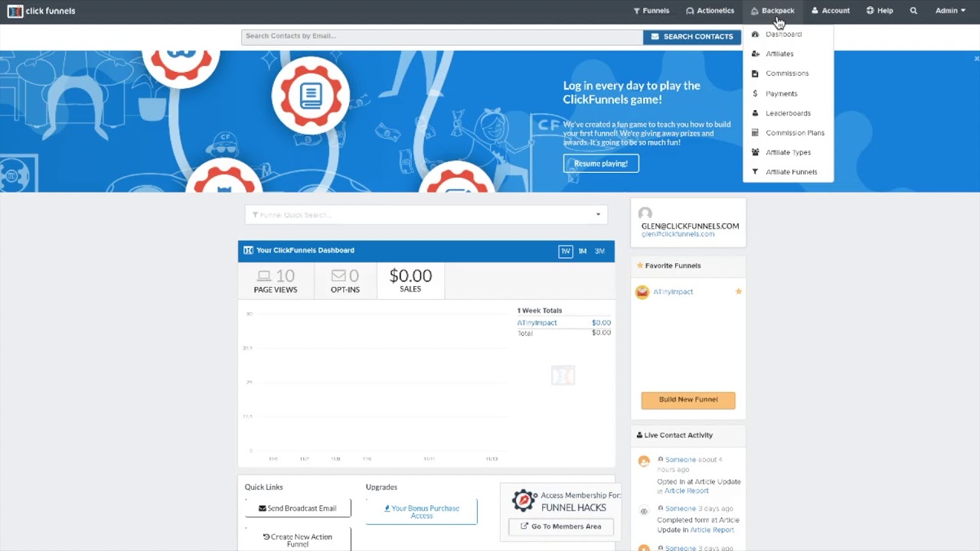Expand the Admin dropdown
Screen dimensions: 980x551
[950, 11]
